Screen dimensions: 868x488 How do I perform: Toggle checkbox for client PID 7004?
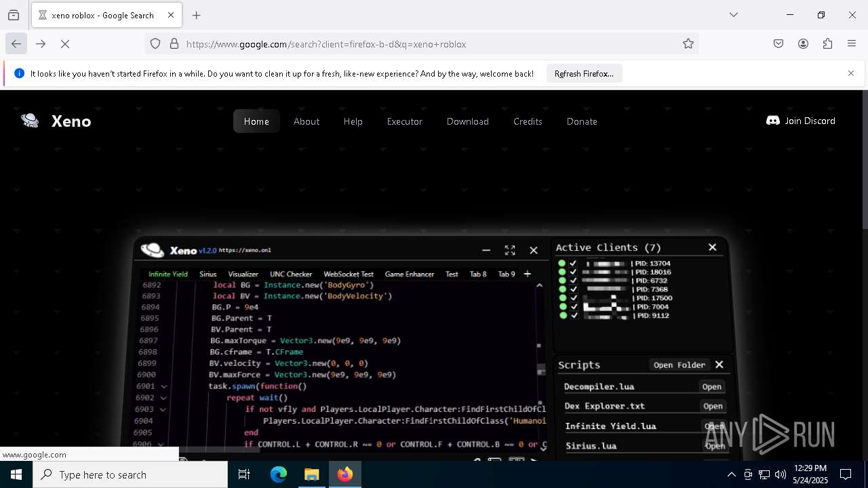[574, 307]
